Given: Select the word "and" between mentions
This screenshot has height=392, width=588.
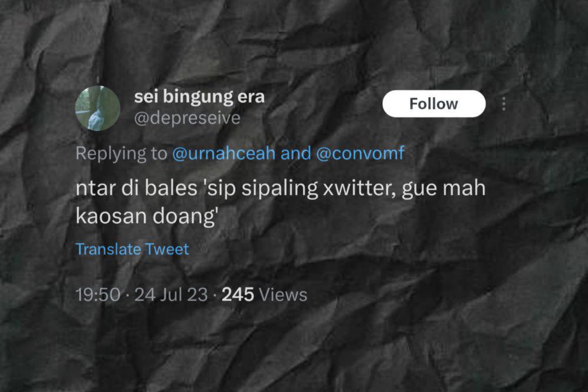Looking at the screenshot, I should [x=296, y=153].
